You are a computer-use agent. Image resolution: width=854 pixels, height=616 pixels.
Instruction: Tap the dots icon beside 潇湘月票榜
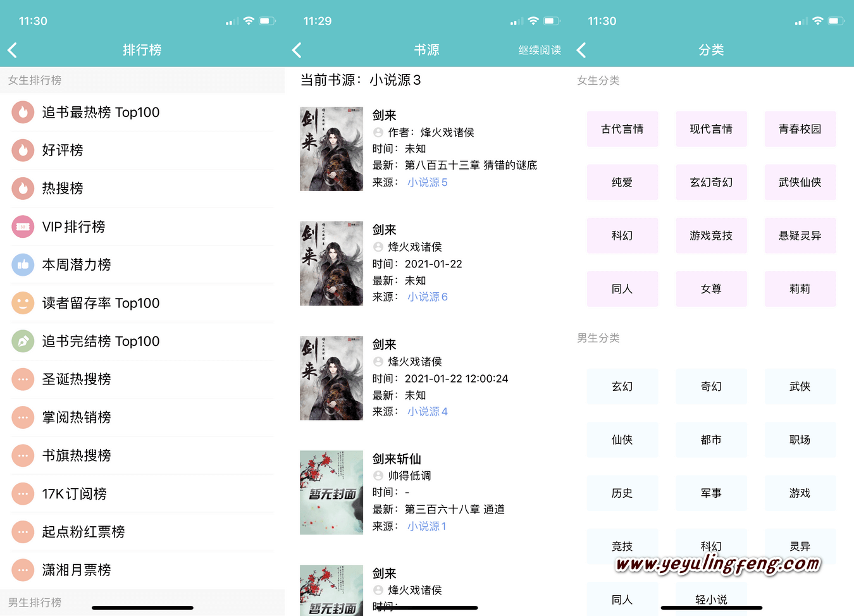[x=23, y=570]
